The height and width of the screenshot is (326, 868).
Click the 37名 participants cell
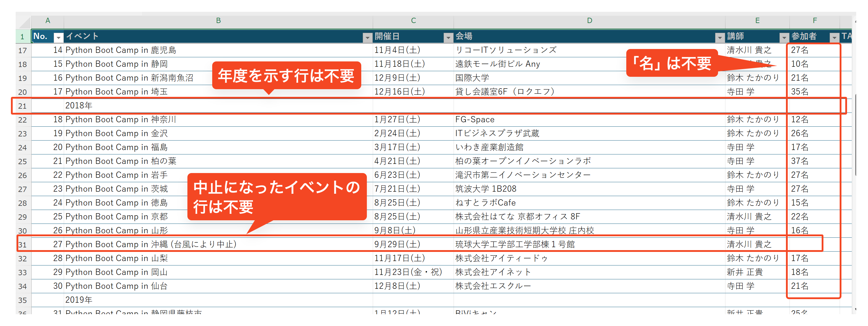point(800,161)
